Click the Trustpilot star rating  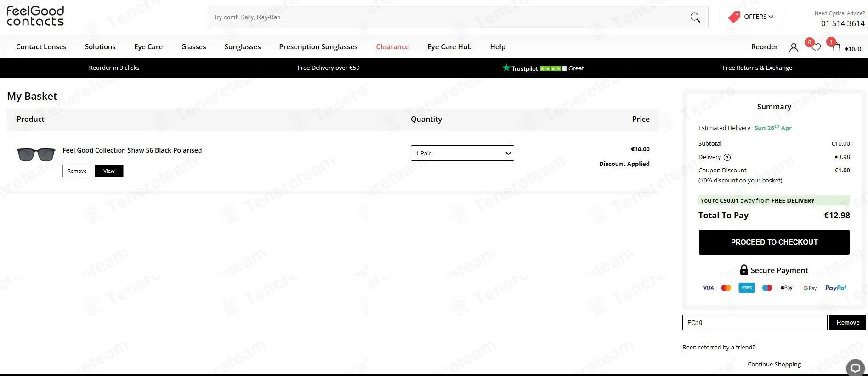(x=553, y=68)
